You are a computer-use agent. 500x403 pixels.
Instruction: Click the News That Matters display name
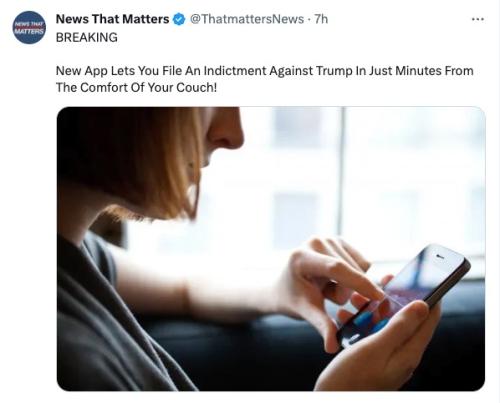(x=112, y=19)
